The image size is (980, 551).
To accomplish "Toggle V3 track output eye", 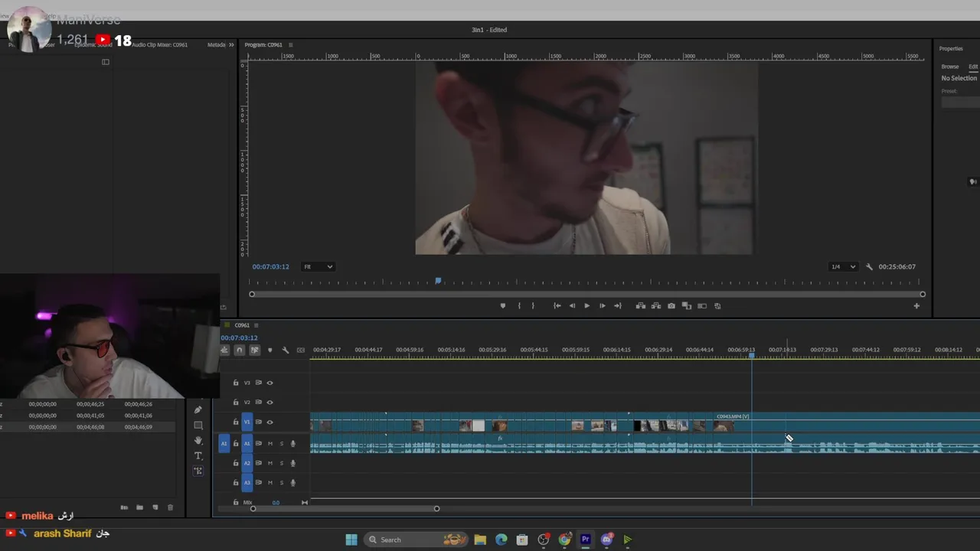I will coord(269,383).
